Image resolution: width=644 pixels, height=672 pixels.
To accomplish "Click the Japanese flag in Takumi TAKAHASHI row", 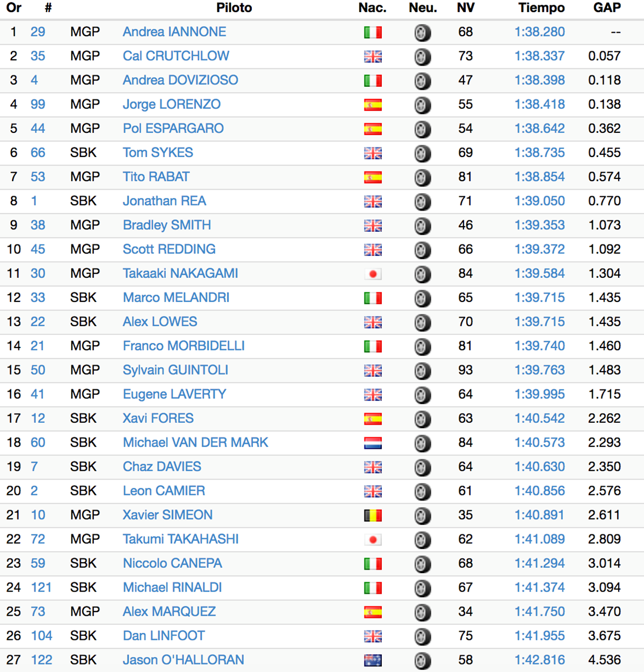I will tap(373, 540).
